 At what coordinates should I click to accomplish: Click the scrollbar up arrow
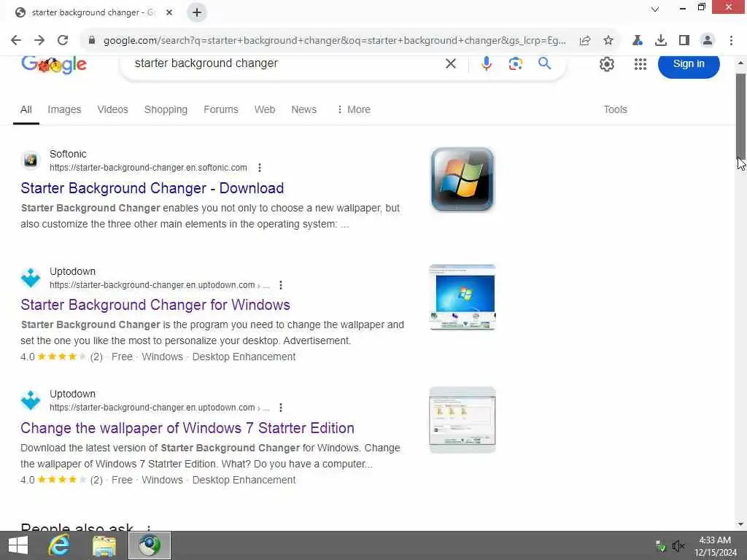[x=740, y=63]
